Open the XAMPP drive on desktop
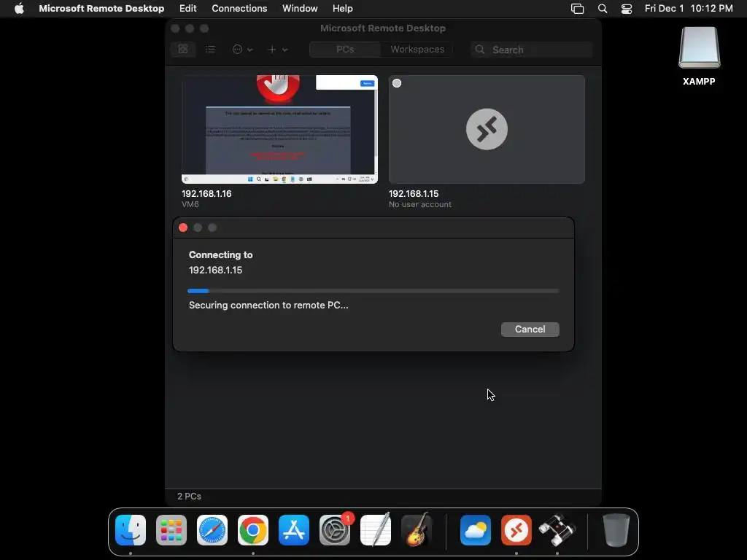Image resolution: width=747 pixels, height=560 pixels. [x=699, y=56]
